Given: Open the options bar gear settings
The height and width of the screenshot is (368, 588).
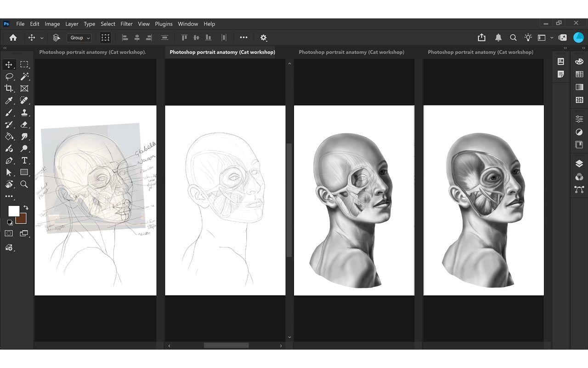Looking at the screenshot, I should [263, 38].
